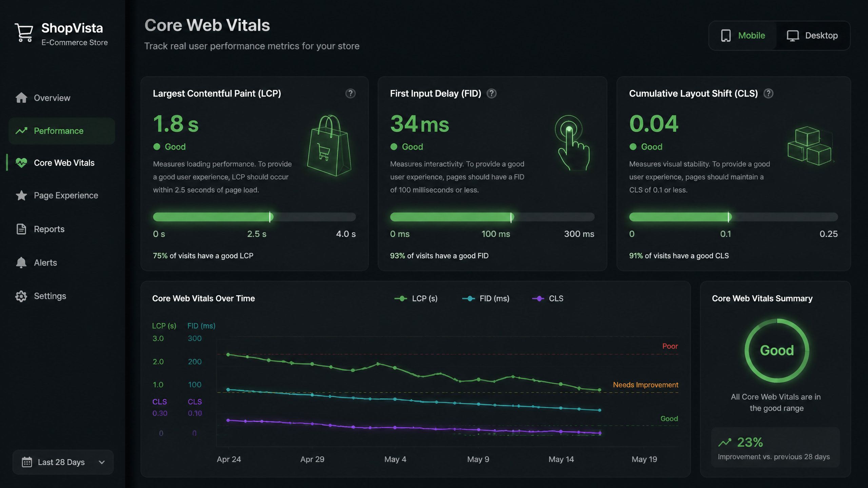Open the CLS help question mark
Viewport: 868px width, 488px height.
[768, 94]
